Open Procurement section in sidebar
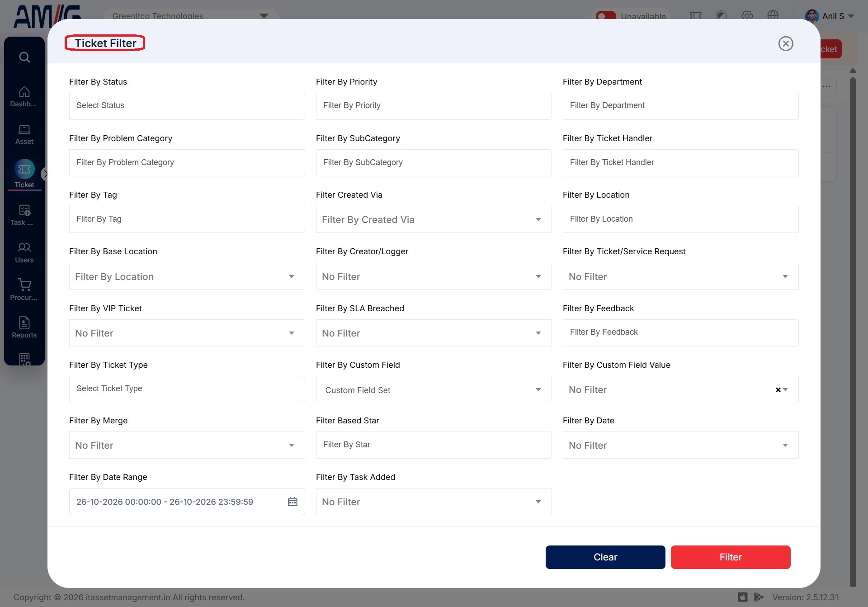 click(24, 290)
